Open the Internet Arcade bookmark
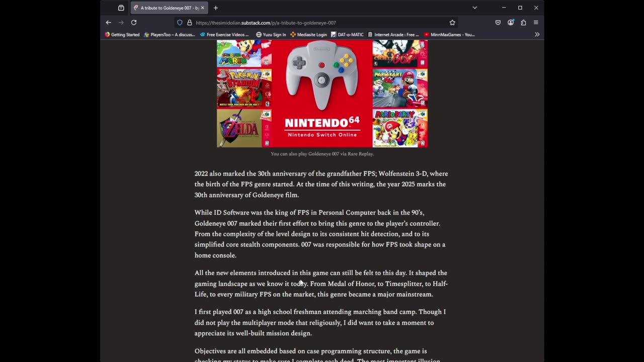644x362 pixels. point(393,35)
